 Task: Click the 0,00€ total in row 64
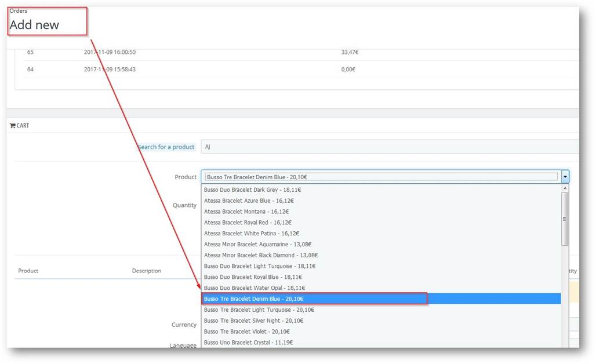click(348, 69)
